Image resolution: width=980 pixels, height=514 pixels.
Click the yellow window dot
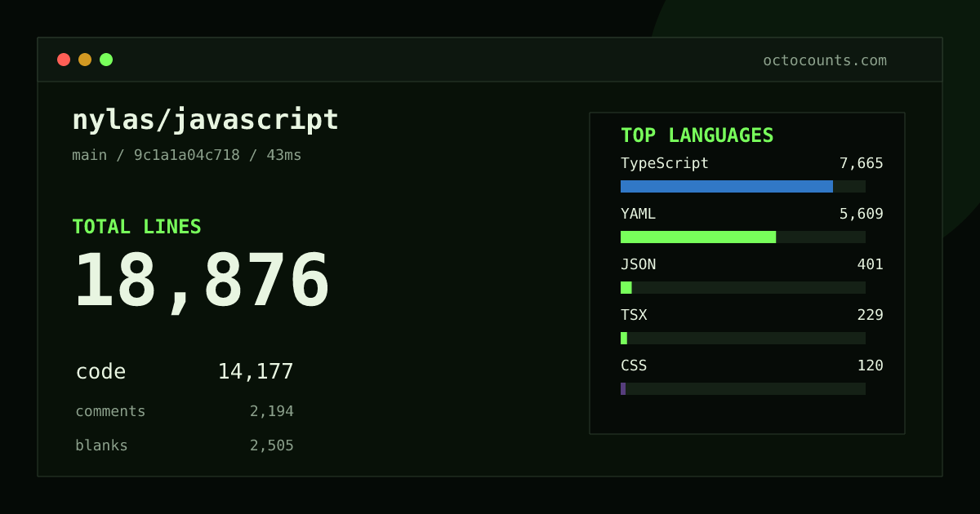pos(85,60)
